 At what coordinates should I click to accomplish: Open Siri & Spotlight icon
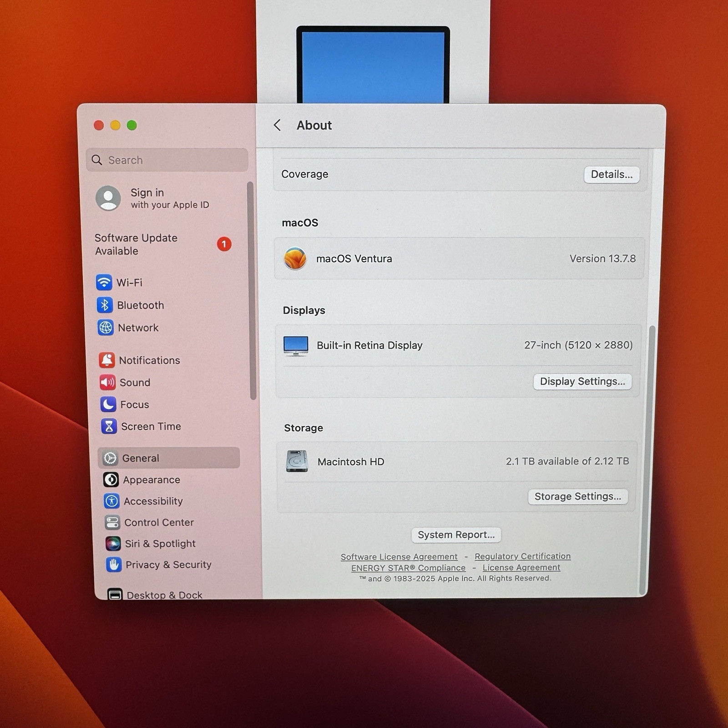(113, 543)
